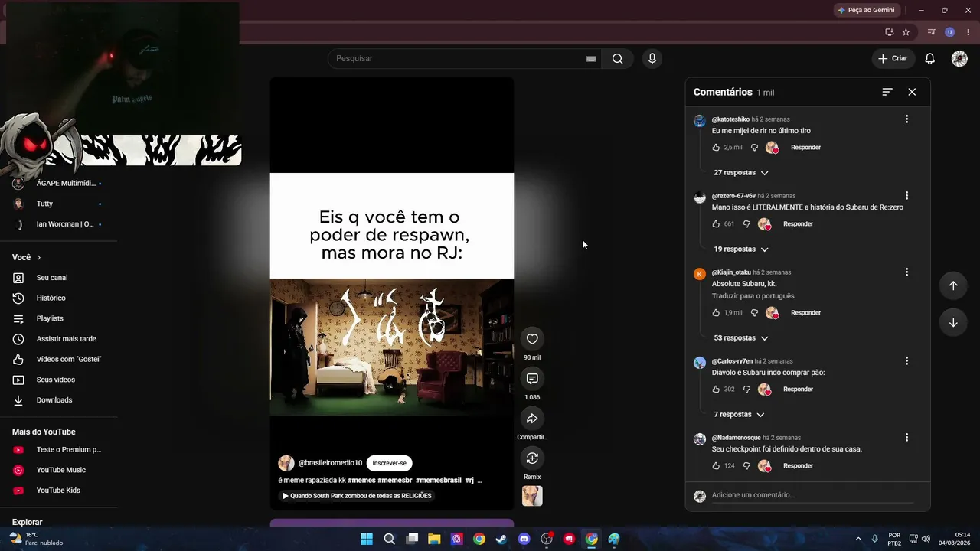Viewport: 980px width, 551px height.
Task: Dislike the @katoteshiko comment
Action: (754, 148)
